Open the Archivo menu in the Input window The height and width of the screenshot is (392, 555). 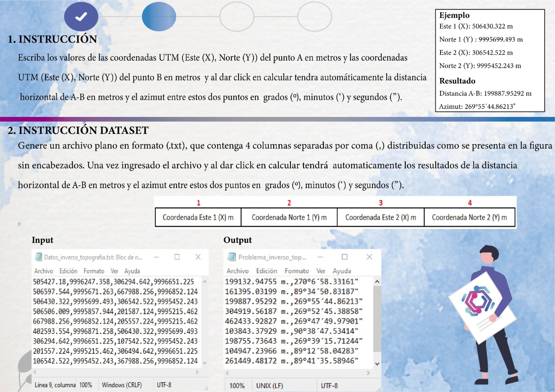43,271
